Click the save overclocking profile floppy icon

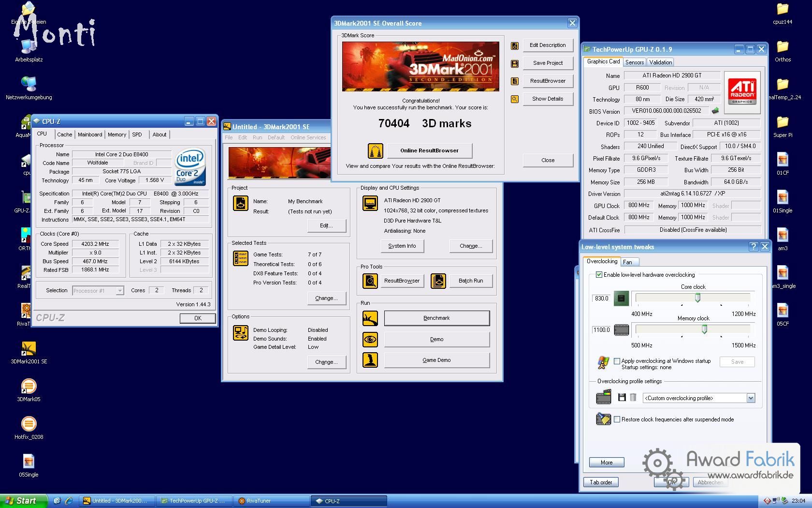(x=622, y=398)
